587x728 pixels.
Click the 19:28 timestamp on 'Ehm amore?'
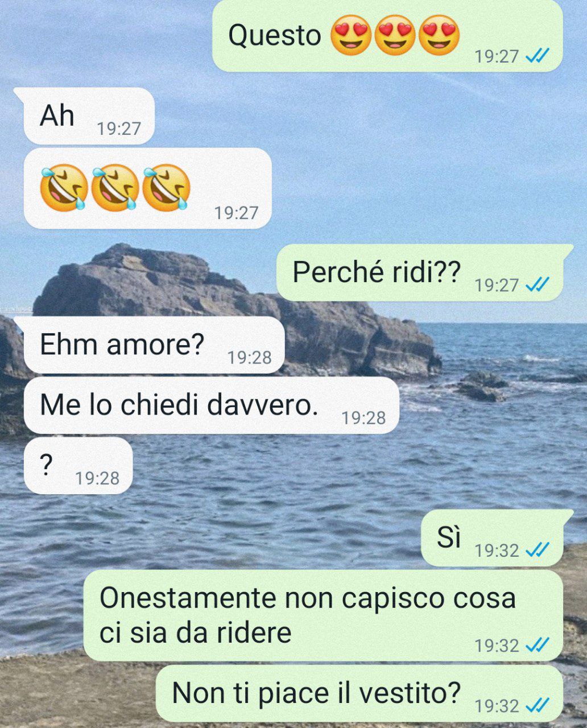point(249,358)
